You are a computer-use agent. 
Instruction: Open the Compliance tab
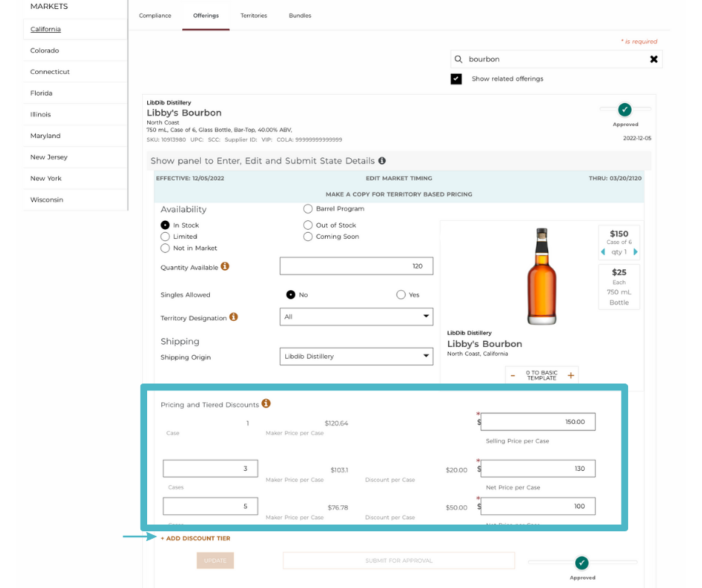(x=155, y=16)
